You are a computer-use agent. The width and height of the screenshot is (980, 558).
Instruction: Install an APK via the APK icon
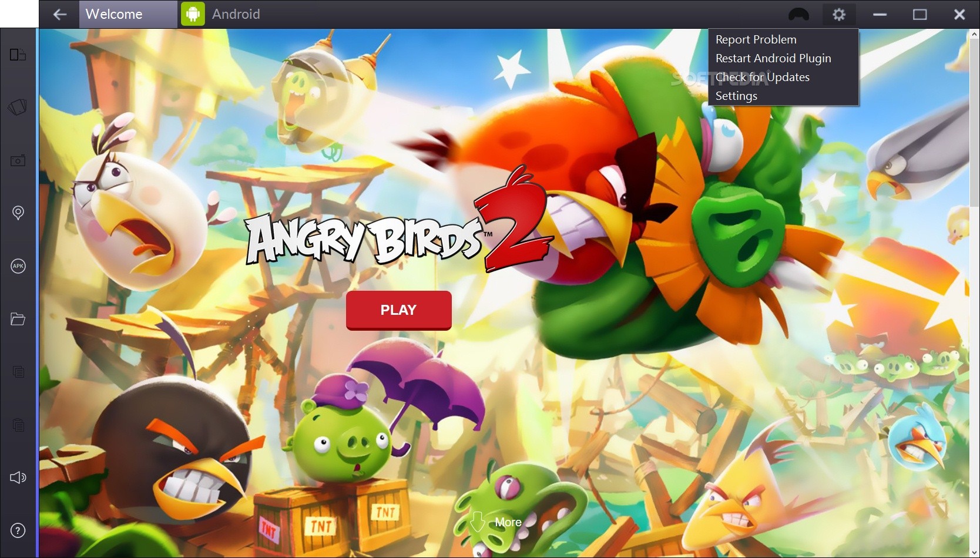tap(18, 266)
